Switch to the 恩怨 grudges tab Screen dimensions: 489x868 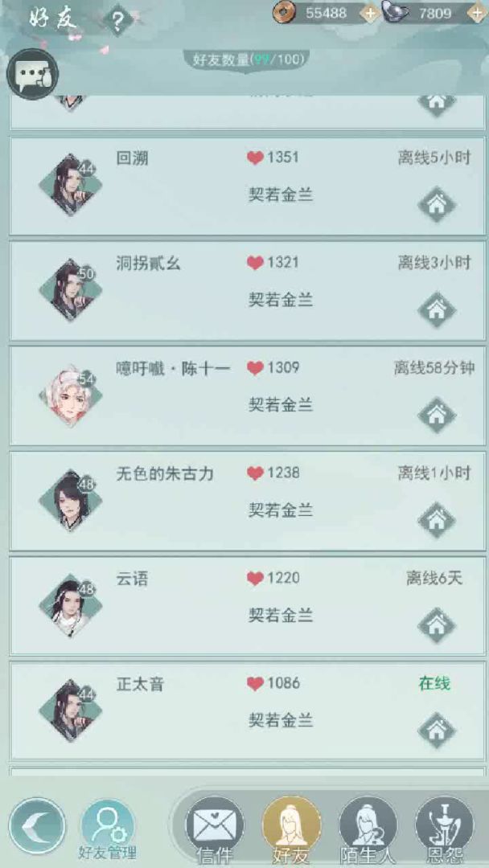pos(445,830)
